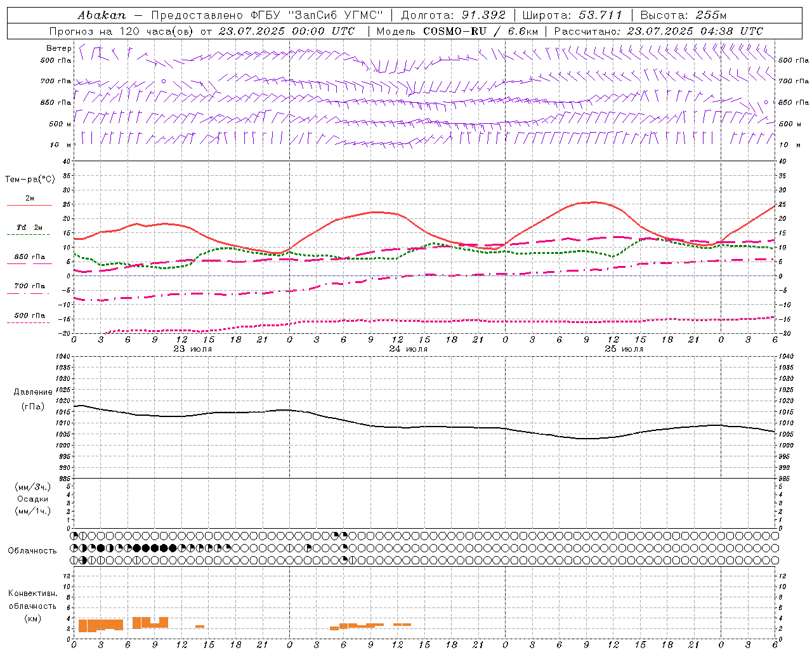The height and width of the screenshot is (650, 812).
Task: Click the 'Высота: 255м' header value
Action: [683, 15]
